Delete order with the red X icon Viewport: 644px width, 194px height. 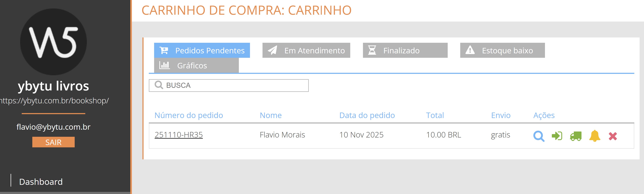tap(613, 136)
